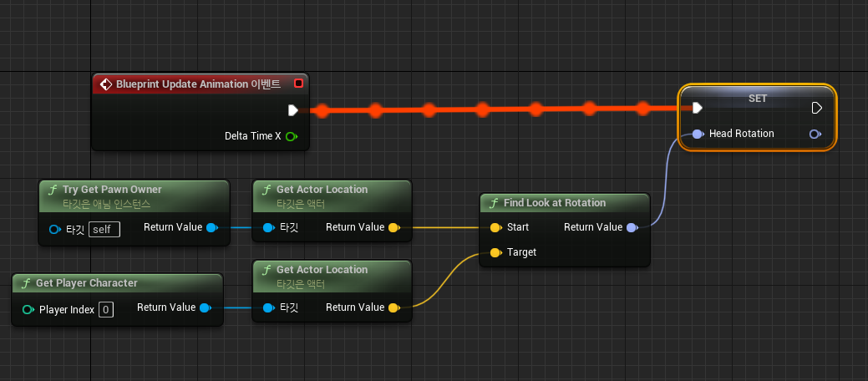Click the function icon on Find Look at Rotation
Viewport: 868px width, 381px height.
[494, 203]
